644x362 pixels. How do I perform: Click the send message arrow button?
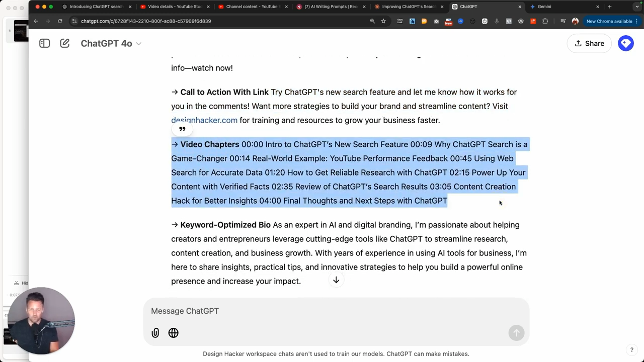(x=516, y=333)
